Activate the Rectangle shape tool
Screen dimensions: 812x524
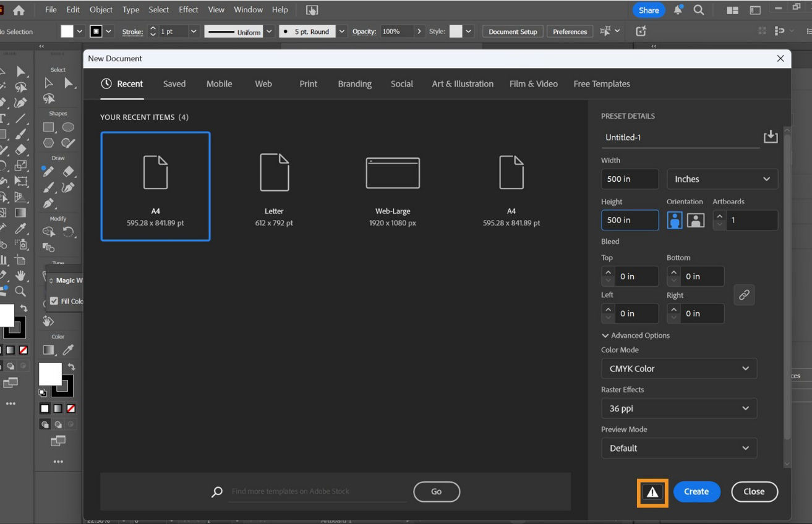tap(49, 127)
